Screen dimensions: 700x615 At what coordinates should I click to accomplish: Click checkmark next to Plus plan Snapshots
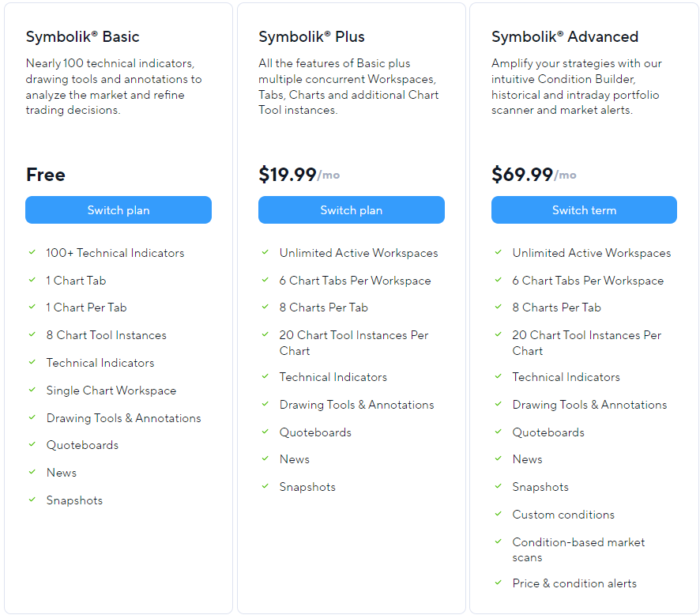pos(265,486)
